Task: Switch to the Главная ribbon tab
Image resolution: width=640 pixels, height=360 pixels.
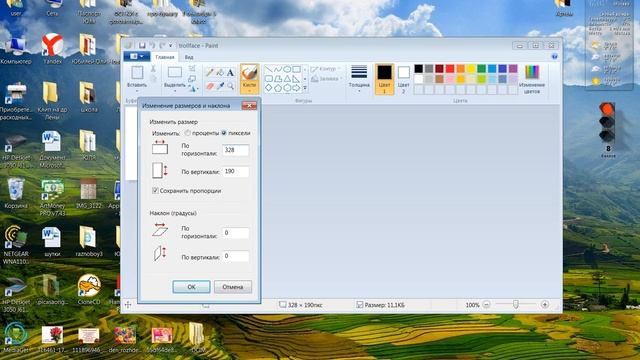Action: click(165, 57)
